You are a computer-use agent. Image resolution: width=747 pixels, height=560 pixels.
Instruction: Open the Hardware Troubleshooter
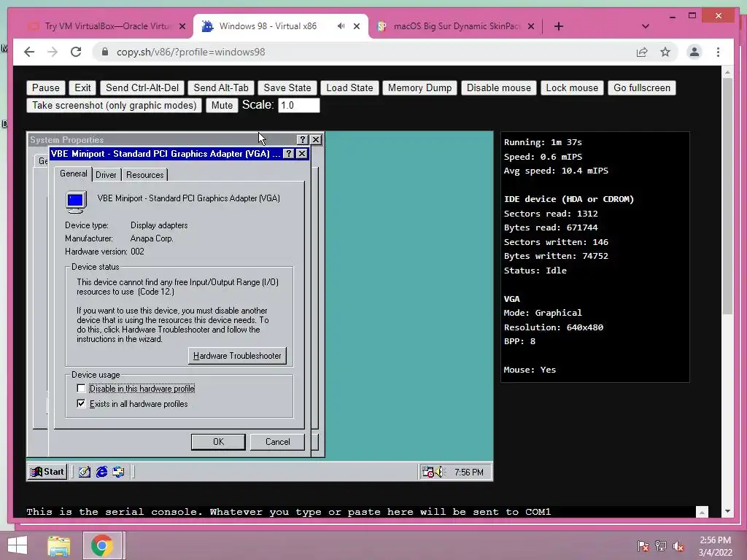(237, 356)
